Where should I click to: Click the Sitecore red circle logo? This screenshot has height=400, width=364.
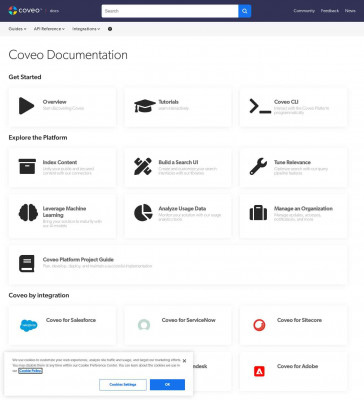pos(259,325)
